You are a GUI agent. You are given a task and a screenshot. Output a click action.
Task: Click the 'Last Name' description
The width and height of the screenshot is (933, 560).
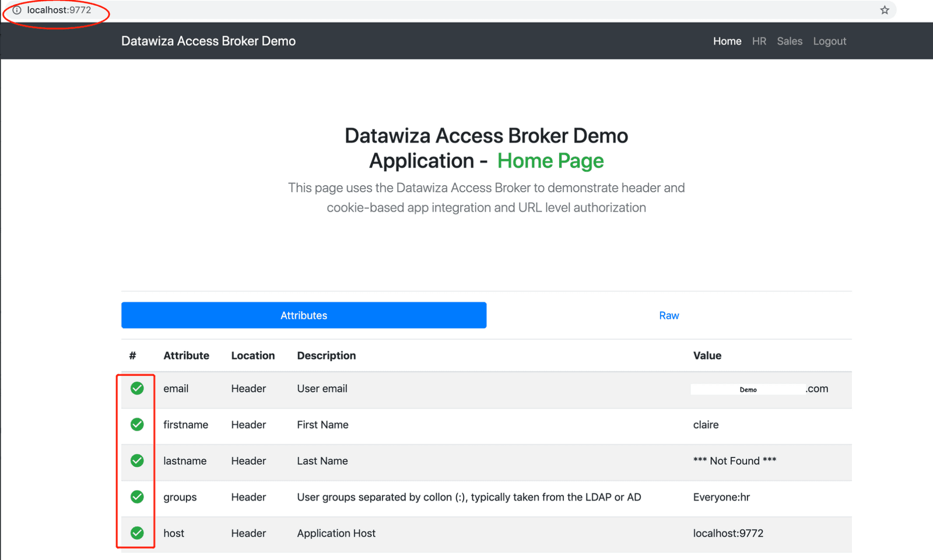coord(322,461)
